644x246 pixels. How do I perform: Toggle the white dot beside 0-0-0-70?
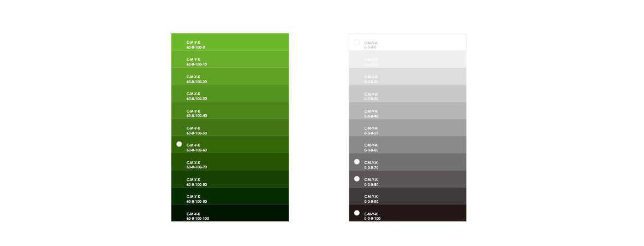[x=356, y=162]
